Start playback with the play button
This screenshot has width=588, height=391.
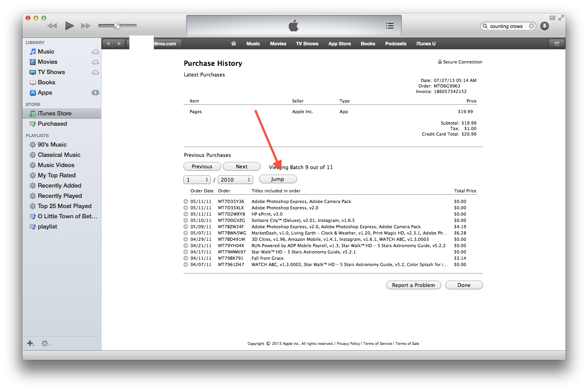[70, 26]
